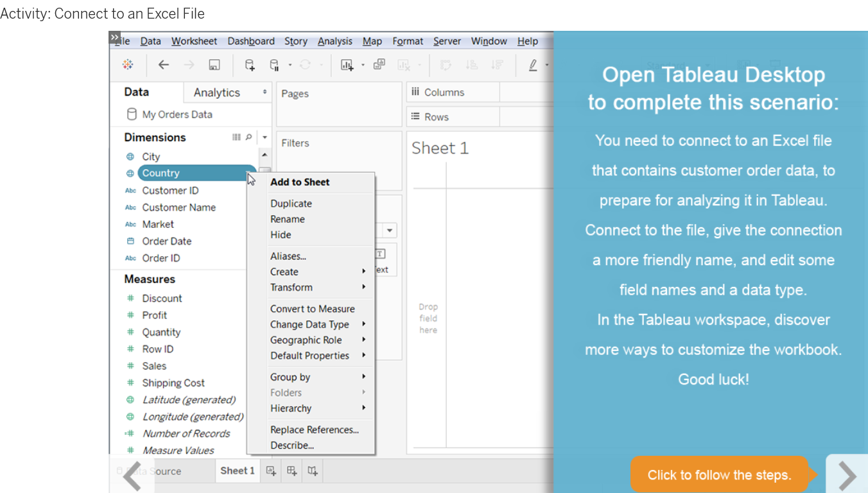Click the magnifier search icon beside Dimensions
Screen dimensions: 868x493
tap(248, 137)
